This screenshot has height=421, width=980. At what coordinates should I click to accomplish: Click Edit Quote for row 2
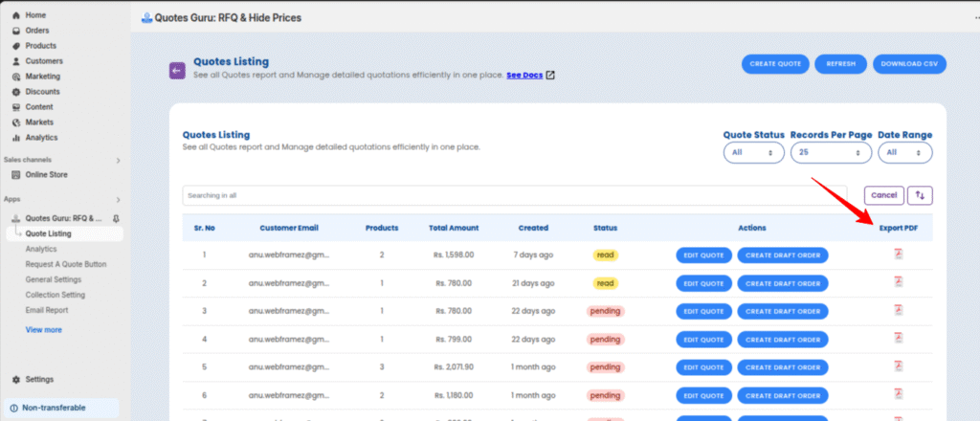coord(703,283)
